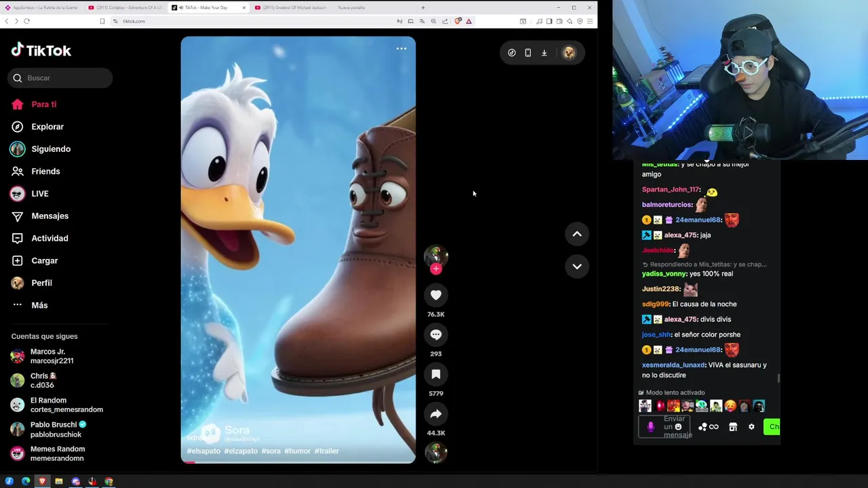Open File Explorer in taskbar
This screenshot has height=488, width=868.
pyautogui.click(x=59, y=481)
